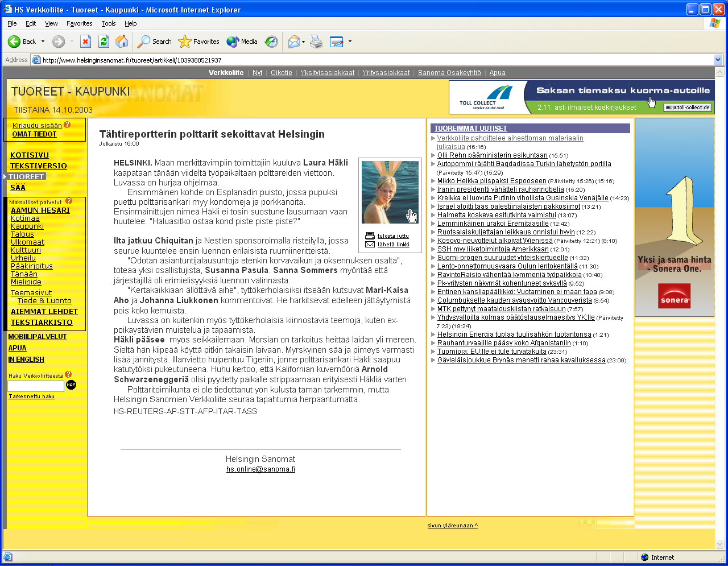Viewport: 728px width, 566px height.
Task: Open the 'Olli Rehn pääministerin esikuntaan' headline
Action: pyautogui.click(x=492, y=155)
